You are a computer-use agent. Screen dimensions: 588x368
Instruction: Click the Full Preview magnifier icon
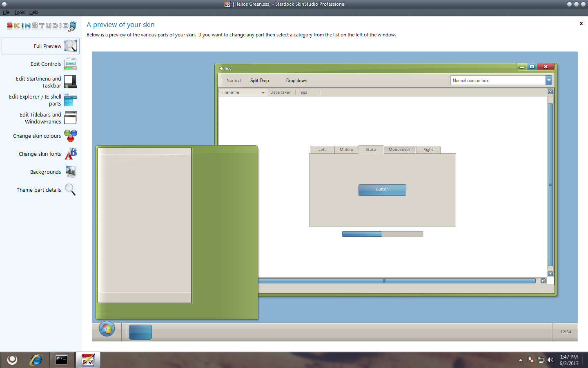click(x=70, y=46)
